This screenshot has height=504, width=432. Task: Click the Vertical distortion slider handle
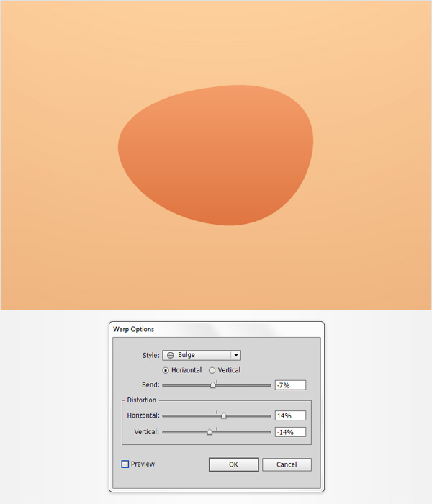pyautogui.click(x=210, y=432)
